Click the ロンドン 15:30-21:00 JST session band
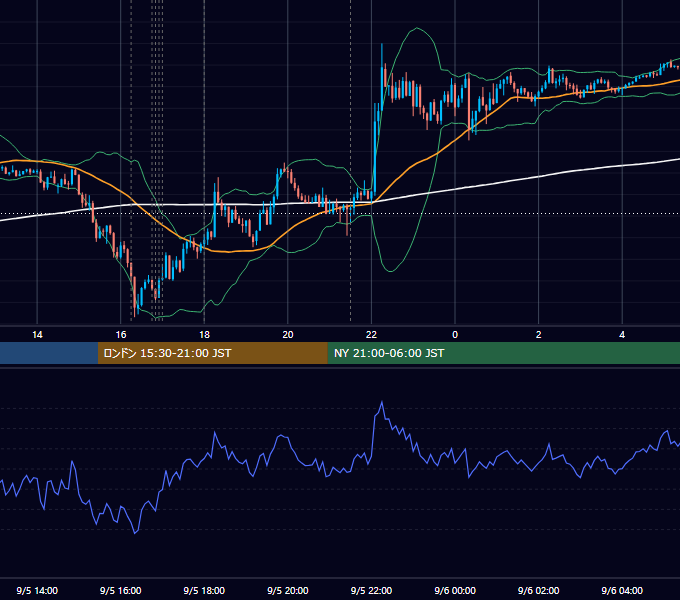680x600 pixels. point(212,353)
